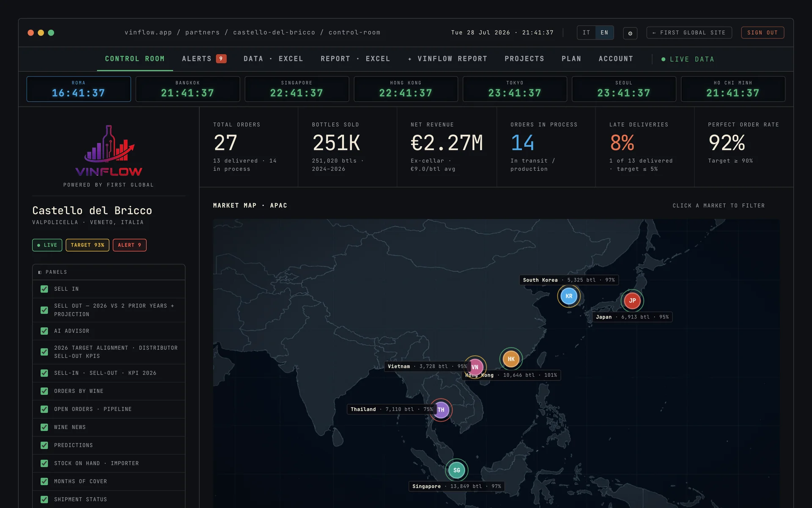Click the Late Deliveries 8% card
The height and width of the screenshot is (508, 812).
pos(645,147)
